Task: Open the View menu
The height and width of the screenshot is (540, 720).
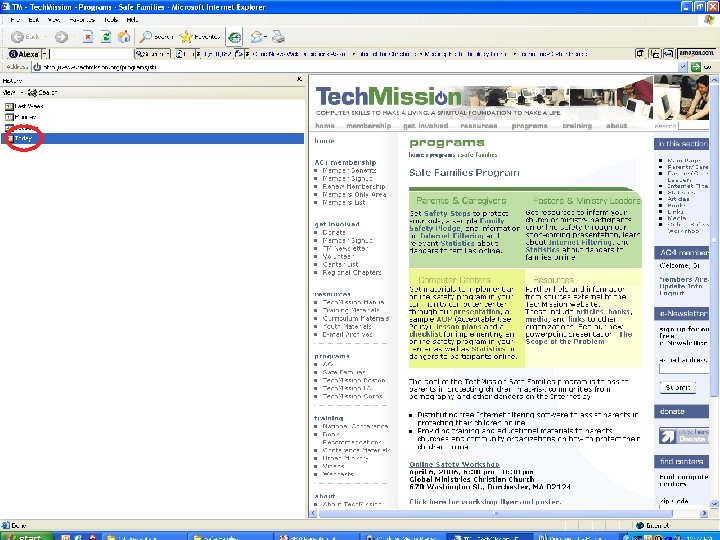Action: (x=54, y=20)
